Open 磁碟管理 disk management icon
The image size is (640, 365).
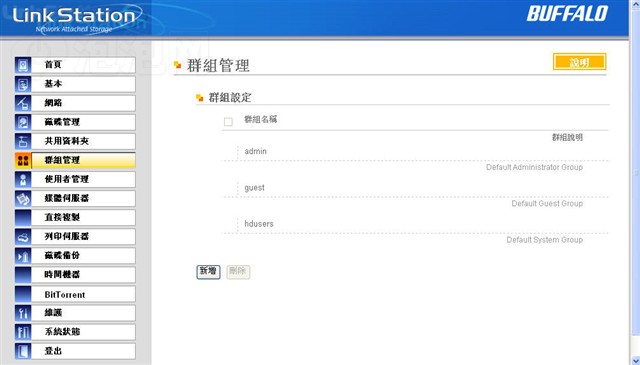23,122
